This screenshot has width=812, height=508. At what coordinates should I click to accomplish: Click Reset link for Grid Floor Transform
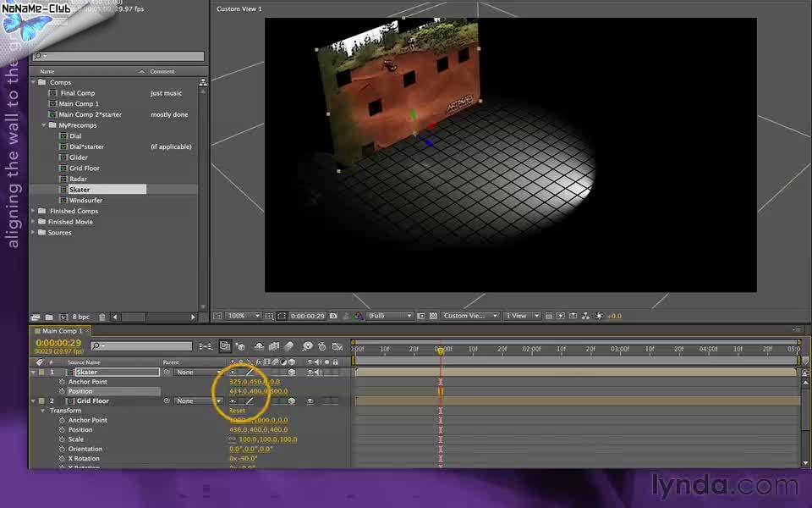237,411
